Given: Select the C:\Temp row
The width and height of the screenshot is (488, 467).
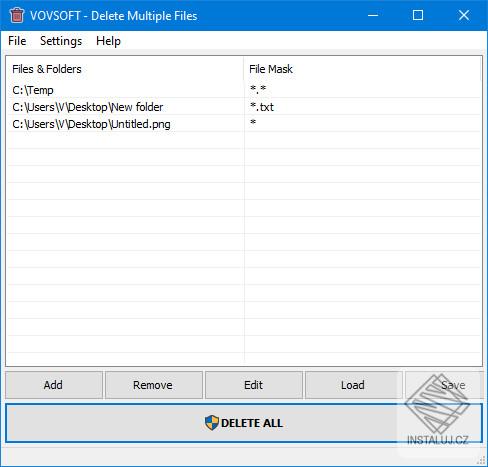Looking at the screenshot, I should [244, 90].
